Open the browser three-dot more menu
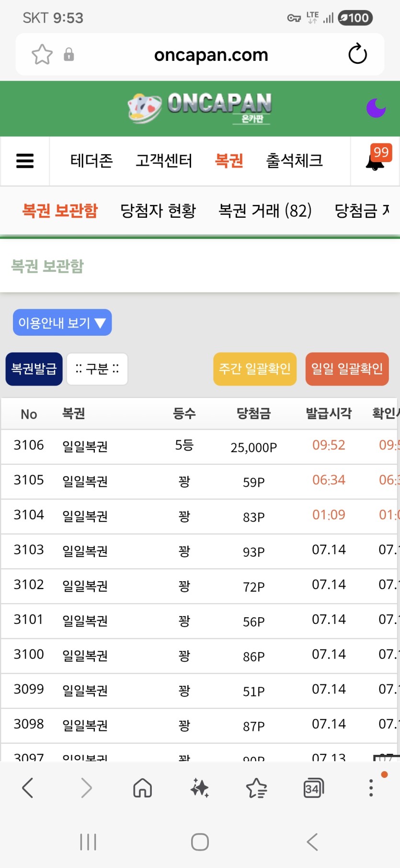Viewport: 400px width, 868px height. tap(371, 788)
